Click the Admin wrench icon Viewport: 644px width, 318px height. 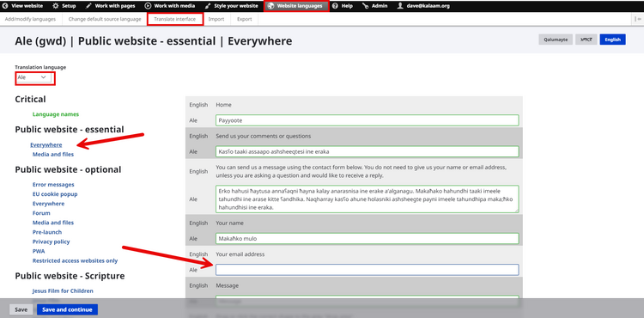coord(366,6)
